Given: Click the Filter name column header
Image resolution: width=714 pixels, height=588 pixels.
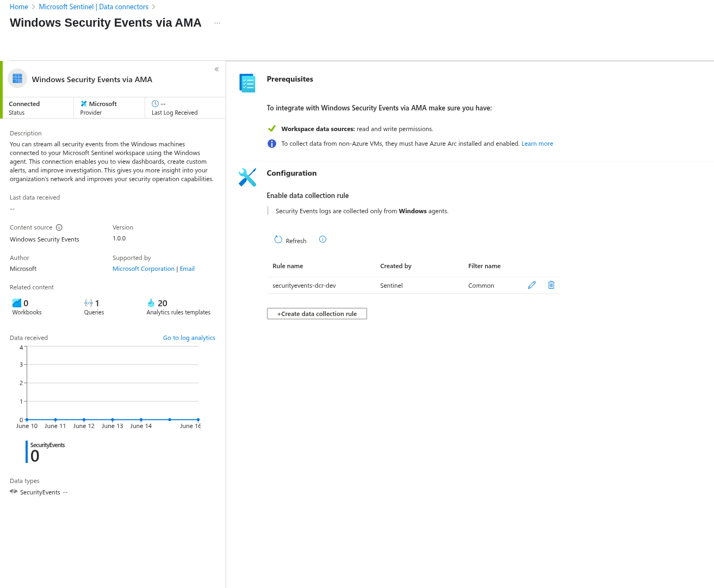Looking at the screenshot, I should pyautogui.click(x=485, y=266).
